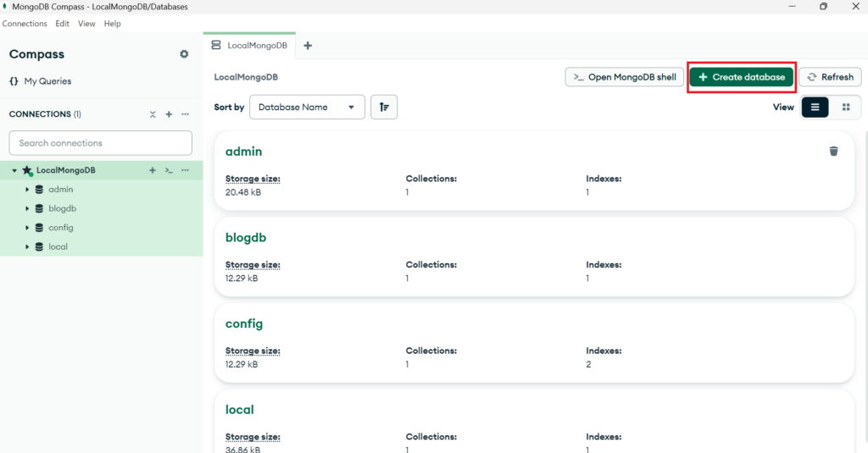The height and width of the screenshot is (453, 868).
Task: Open shell icon on LocalMongoDB row
Action: pos(169,170)
